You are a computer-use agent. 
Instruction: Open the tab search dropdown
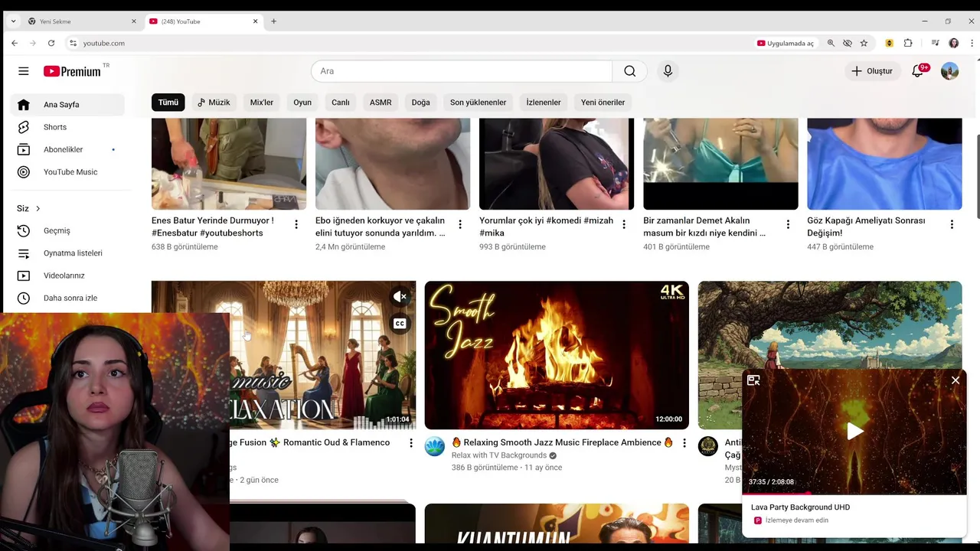[13, 21]
